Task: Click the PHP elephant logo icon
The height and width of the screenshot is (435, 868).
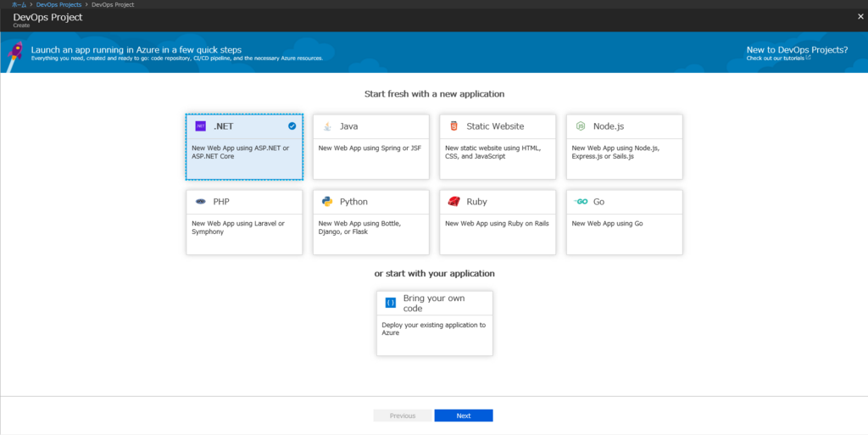Action: coord(200,202)
